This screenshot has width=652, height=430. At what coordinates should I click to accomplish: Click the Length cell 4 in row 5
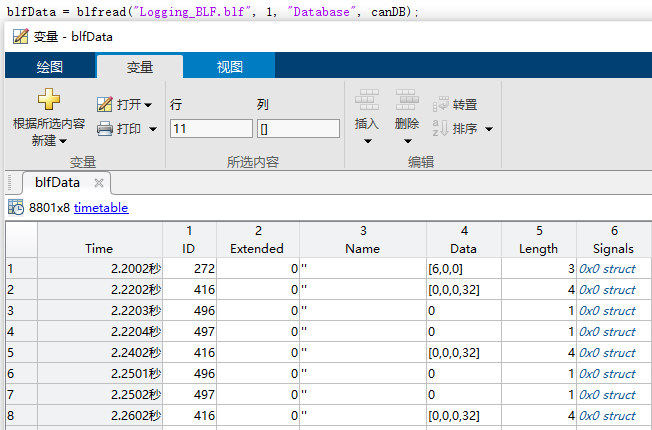pos(538,353)
